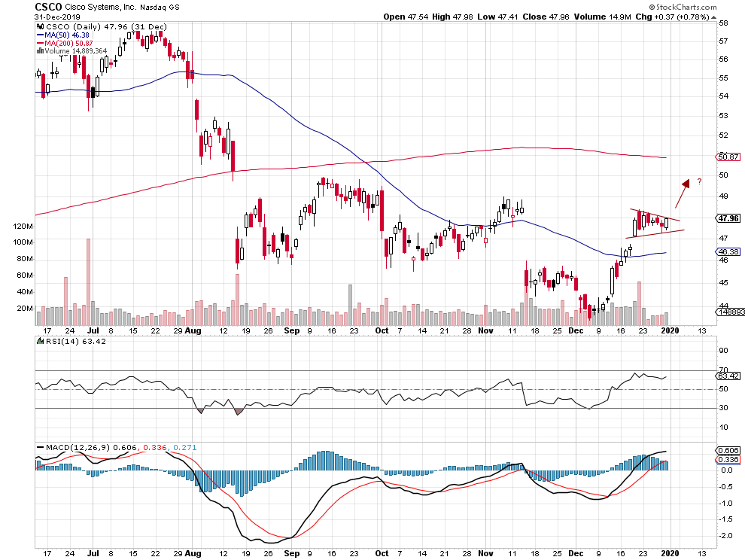Click the -0.5 MACD axis label
Image resolution: width=745 pixels, height=560 pixels.
pos(726,486)
